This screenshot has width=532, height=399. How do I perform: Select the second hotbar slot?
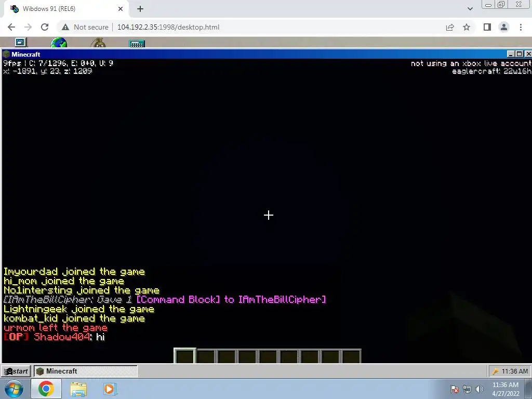coord(206,356)
